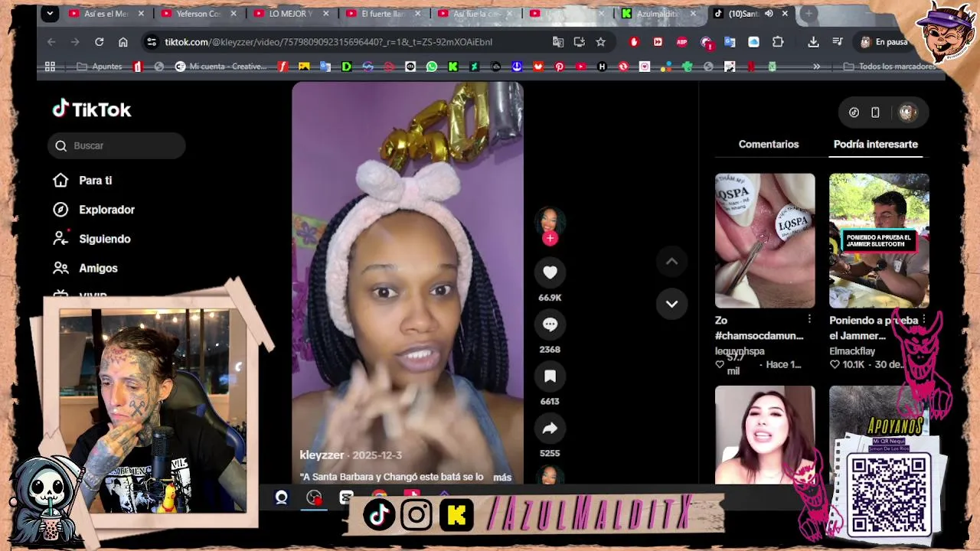The height and width of the screenshot is (551, 980).
Task: Go to the next video with the down chevron
Action: pos(671,304)
